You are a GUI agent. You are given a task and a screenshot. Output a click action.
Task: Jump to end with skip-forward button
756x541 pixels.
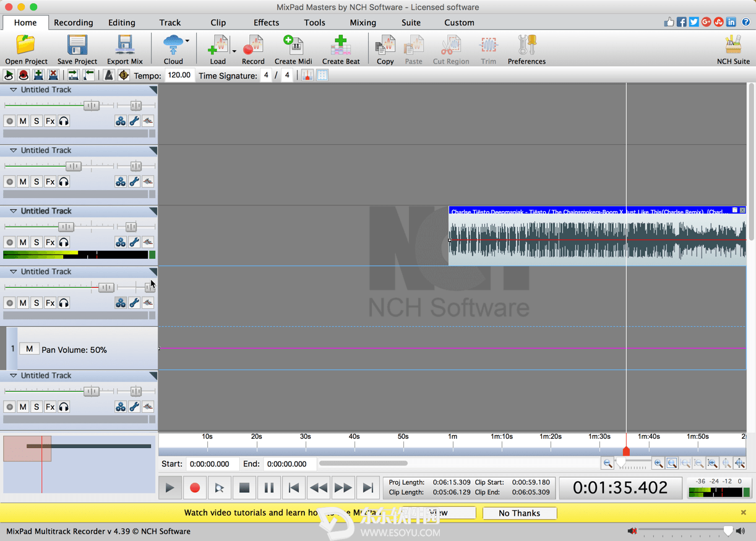(367, 488)
